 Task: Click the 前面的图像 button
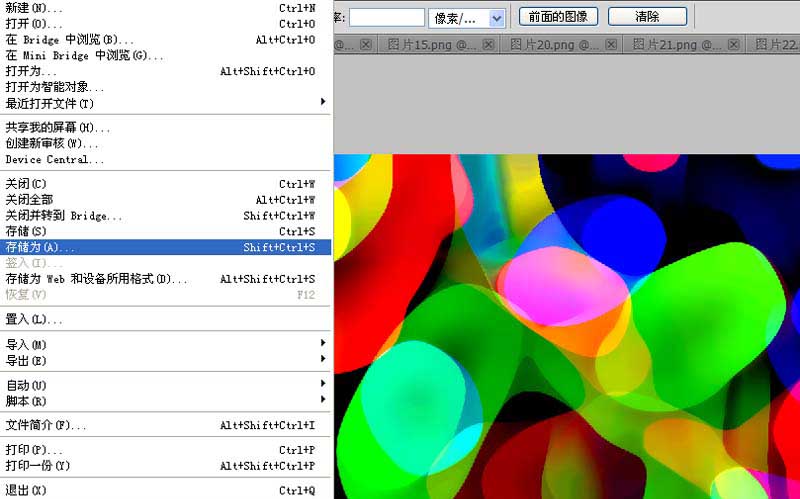558,17
